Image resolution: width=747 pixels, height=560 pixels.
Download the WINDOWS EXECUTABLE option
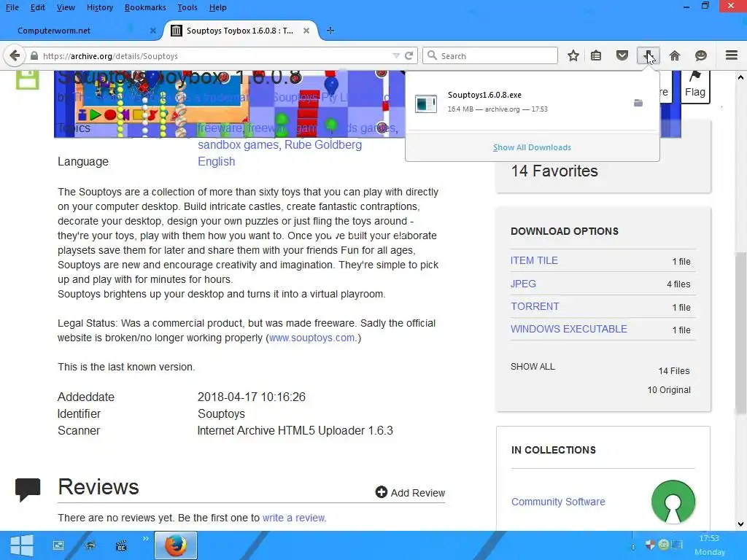point(569,329)
